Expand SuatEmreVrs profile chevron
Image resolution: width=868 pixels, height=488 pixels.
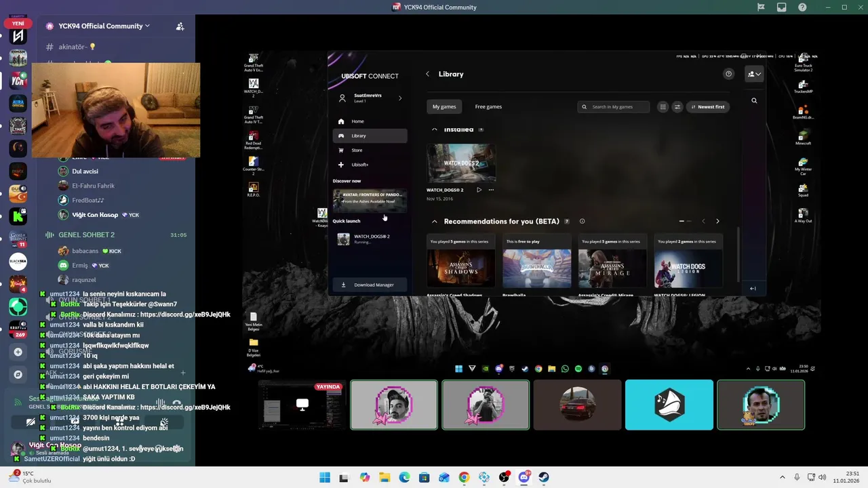click(x=399, y=98)
